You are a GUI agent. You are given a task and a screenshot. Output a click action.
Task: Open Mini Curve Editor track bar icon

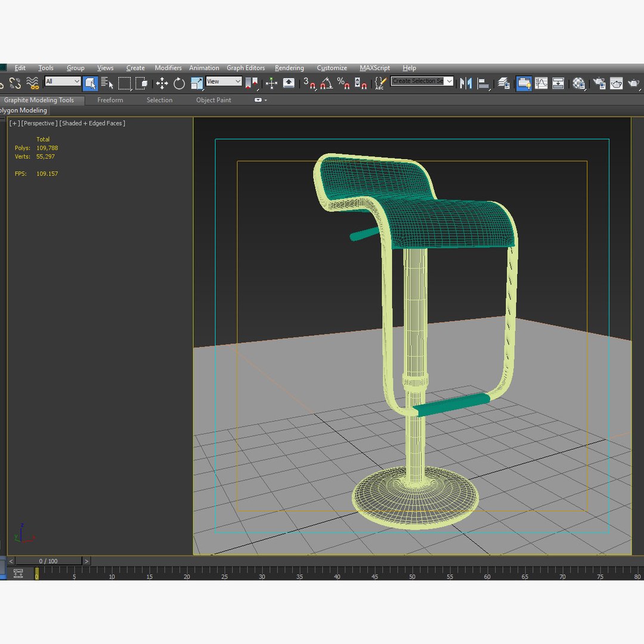18,574
